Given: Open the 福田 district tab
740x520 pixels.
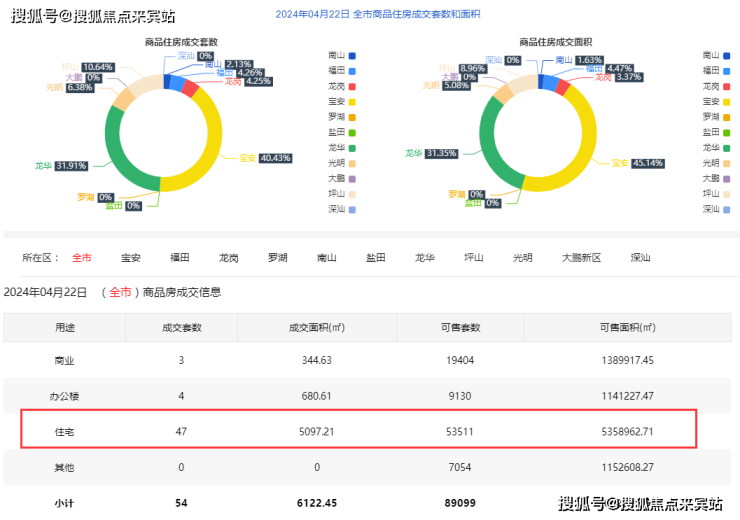Looking at the screenshot, I should (x=180, y=258).
